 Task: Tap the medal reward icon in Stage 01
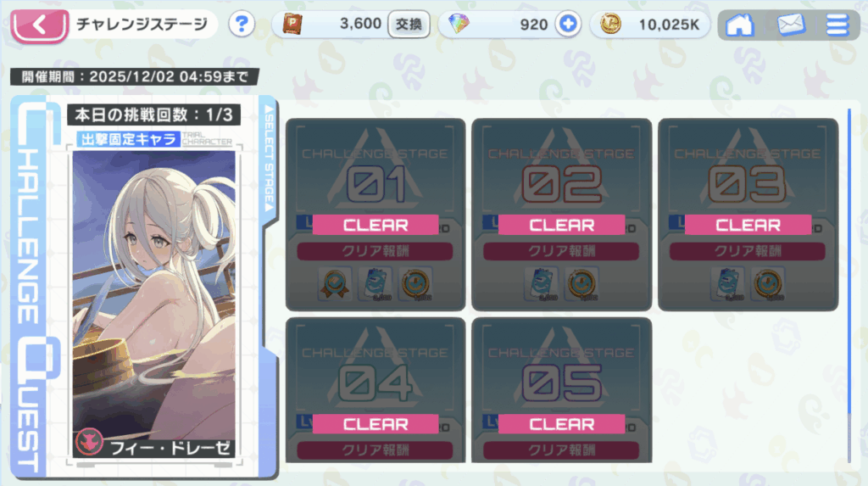(x=334, y=284)
